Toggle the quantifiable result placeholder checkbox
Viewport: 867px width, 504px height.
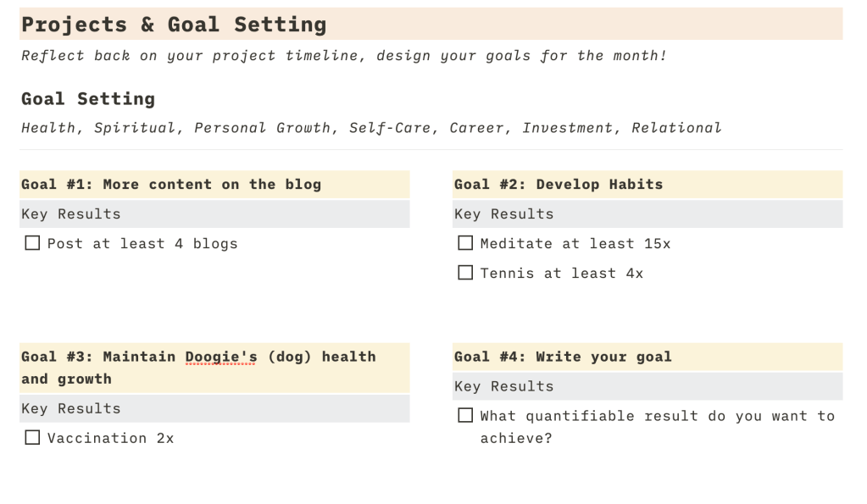click(x=465, y=416)
